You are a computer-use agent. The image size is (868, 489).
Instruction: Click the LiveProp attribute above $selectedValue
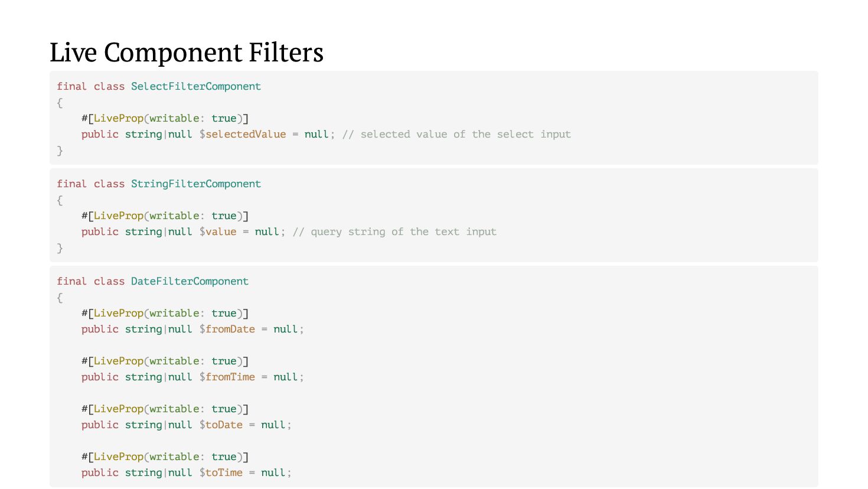click(118, 118)
